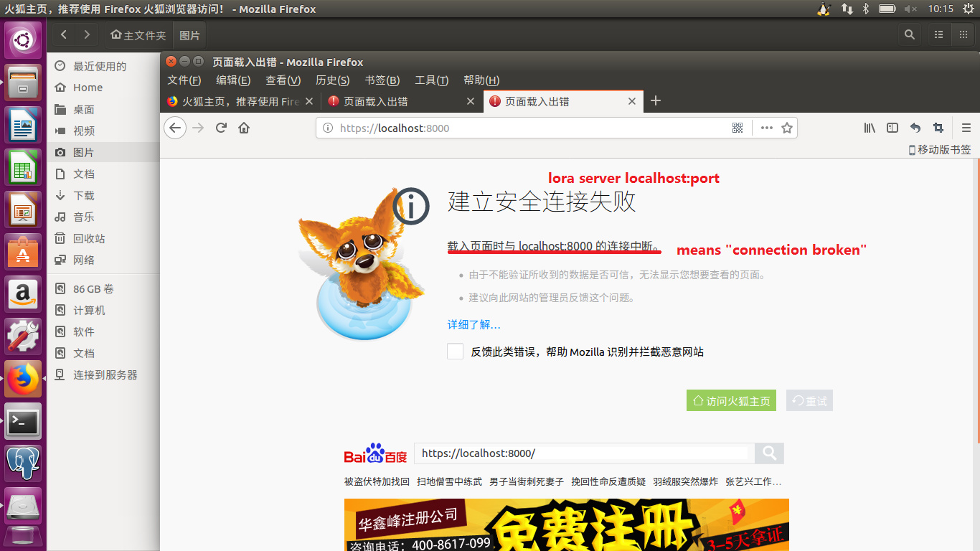Reload the current Firefox page

tap(221, 128)
